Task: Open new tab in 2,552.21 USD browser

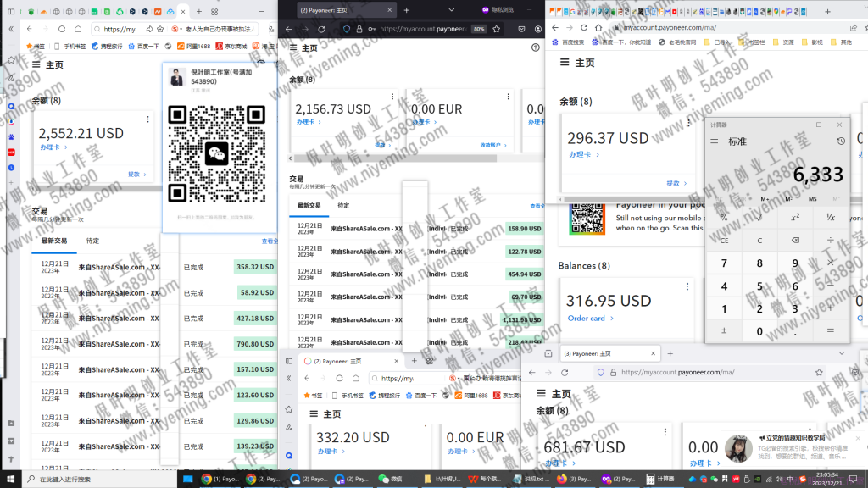Action: [198, 11]
